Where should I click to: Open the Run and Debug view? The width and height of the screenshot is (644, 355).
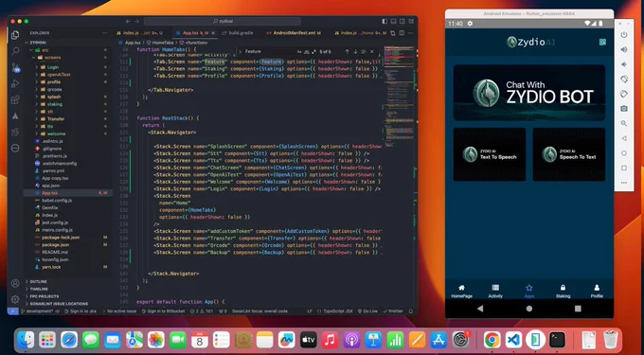tap(15, 83)
